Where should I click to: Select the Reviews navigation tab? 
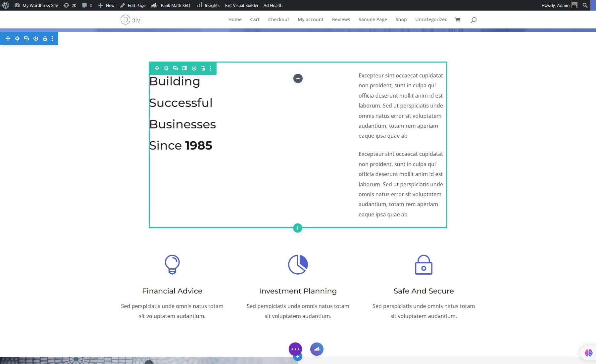[341, 20]
